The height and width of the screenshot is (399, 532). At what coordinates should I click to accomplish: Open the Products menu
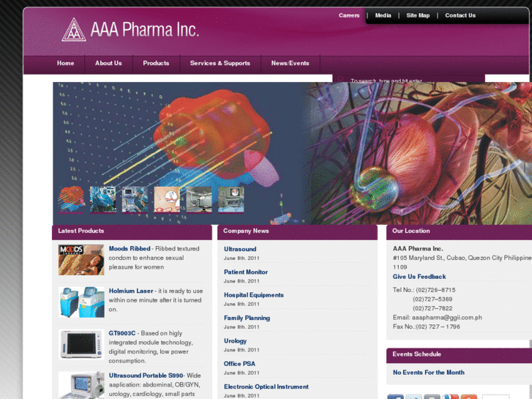click(x=156, y=63)
